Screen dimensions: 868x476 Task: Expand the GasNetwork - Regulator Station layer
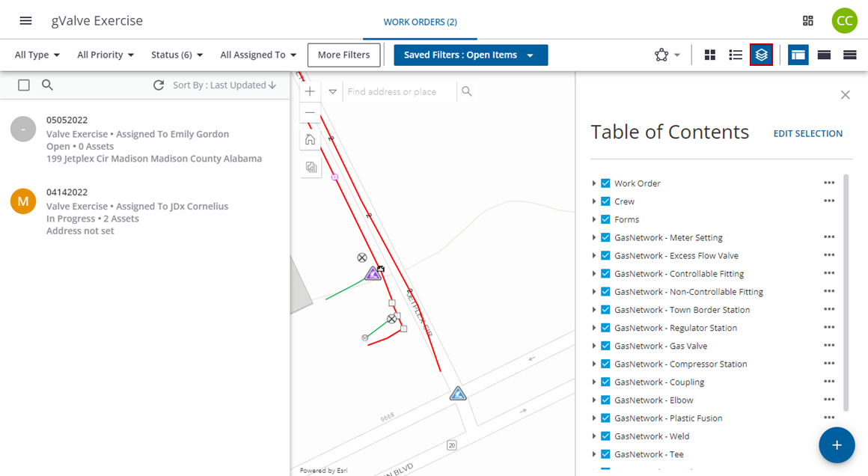click(x=594, y=328)
